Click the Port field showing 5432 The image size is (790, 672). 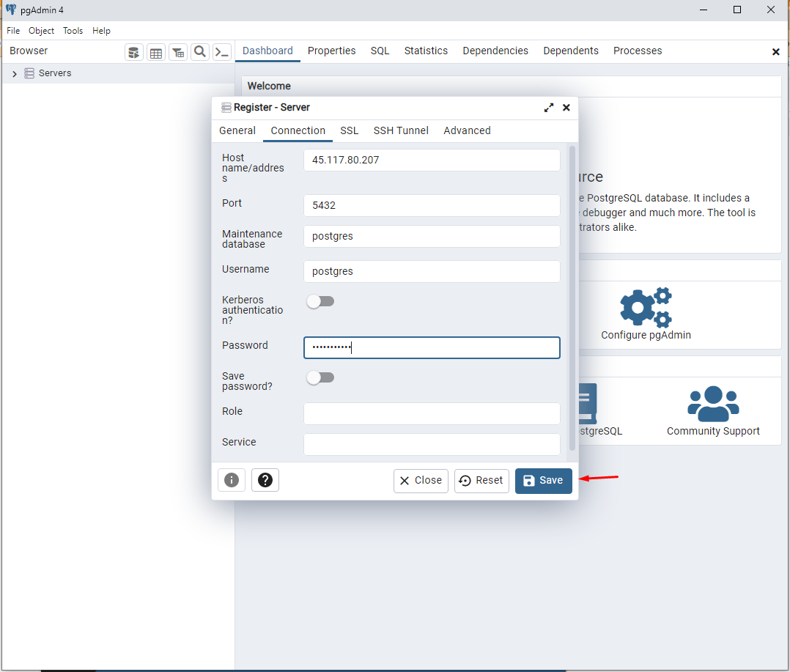click(x=432, y=205)
